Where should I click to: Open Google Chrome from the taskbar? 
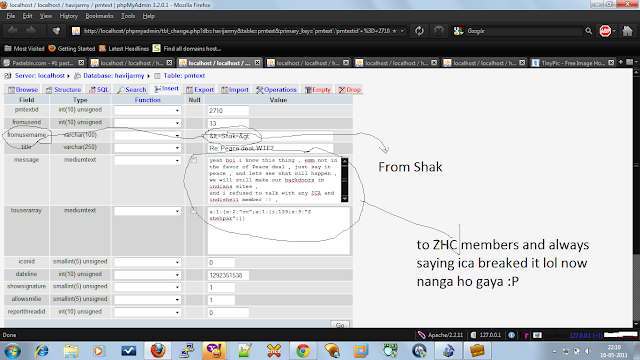303,351
